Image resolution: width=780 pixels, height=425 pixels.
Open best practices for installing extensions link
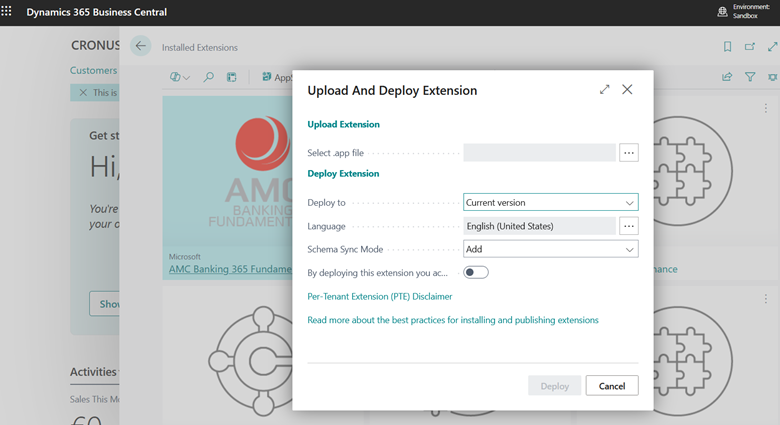452,320
